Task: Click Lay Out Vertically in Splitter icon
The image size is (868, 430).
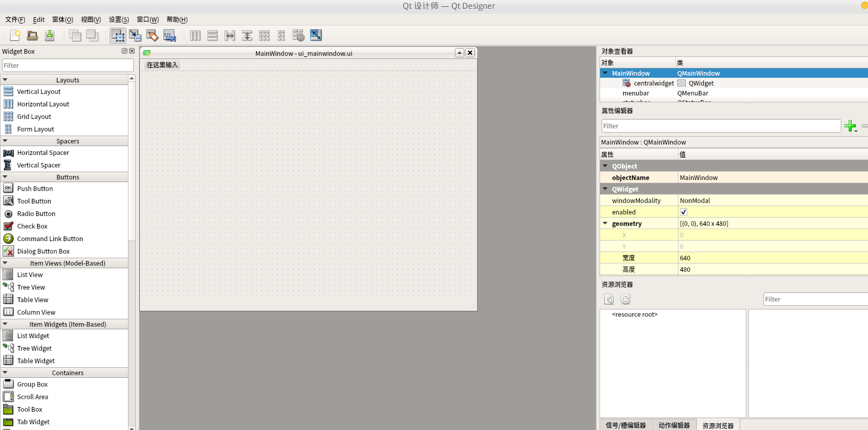Action: pyautogui.click(x=247, y=35)
